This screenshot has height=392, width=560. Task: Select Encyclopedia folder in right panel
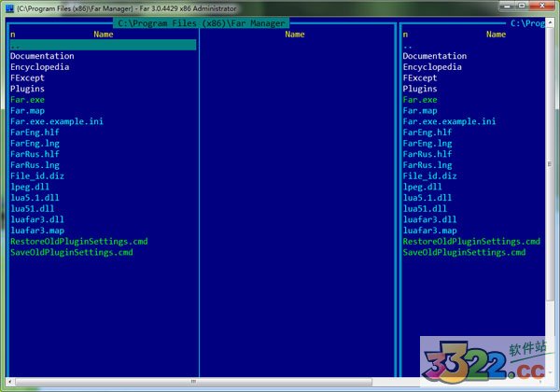432,67
